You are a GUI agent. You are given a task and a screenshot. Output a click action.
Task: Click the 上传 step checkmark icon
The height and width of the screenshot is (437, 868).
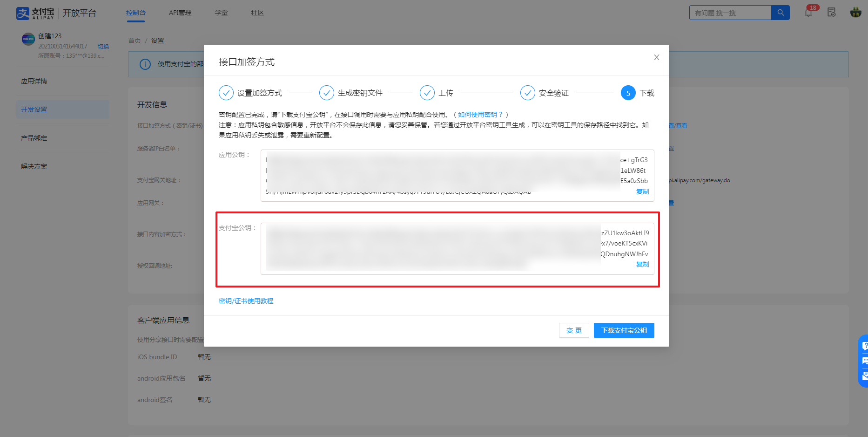click(427, 93)
